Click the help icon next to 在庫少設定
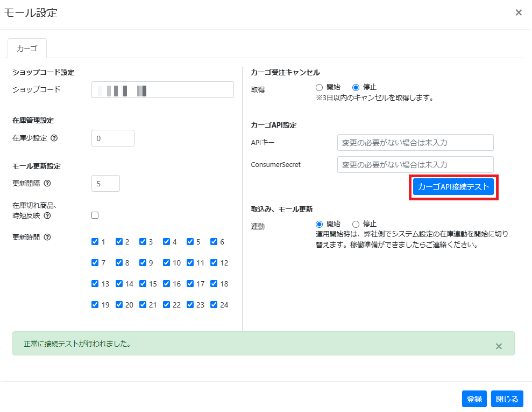The width and height of the screenshot is (532, 412). coord(54,138)
